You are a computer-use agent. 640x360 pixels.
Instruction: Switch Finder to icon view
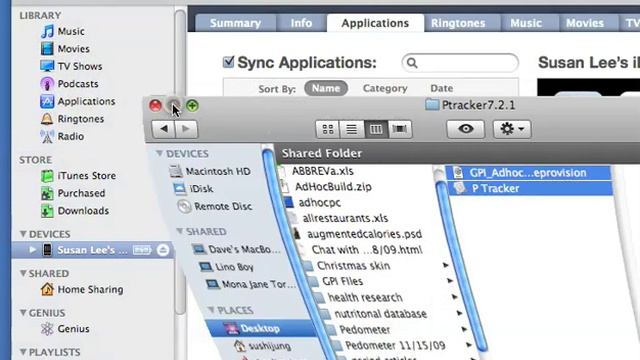click(x=328, y=129)
